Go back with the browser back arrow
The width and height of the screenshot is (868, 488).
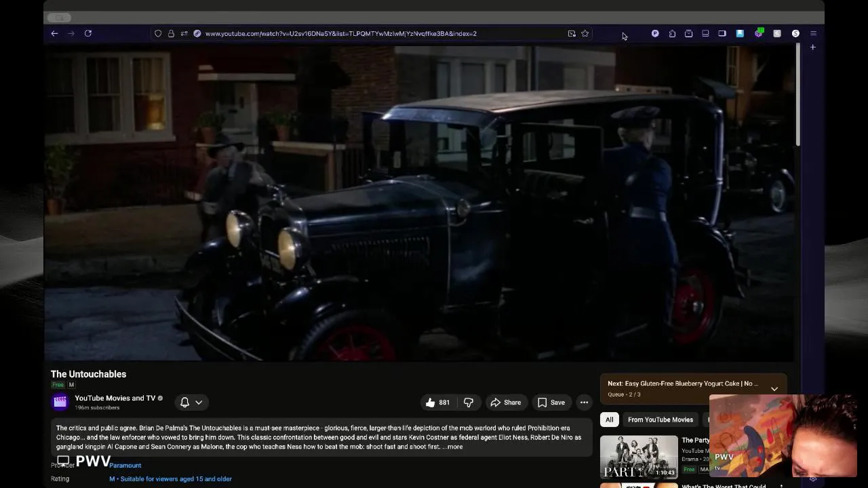pos(54,33)
